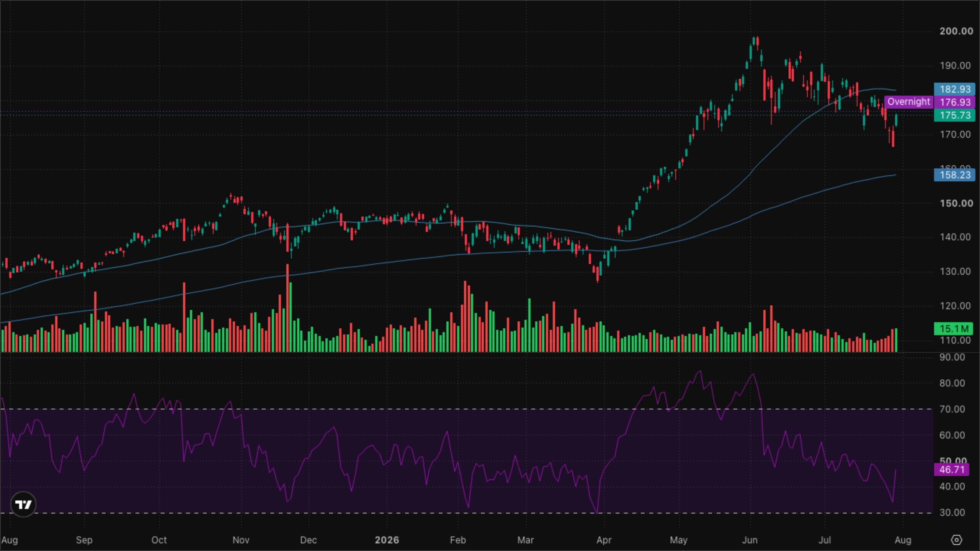This screenshot has width=980, height=551.
Task: Click the 2026 year marker on time axis
Action: 387,540
